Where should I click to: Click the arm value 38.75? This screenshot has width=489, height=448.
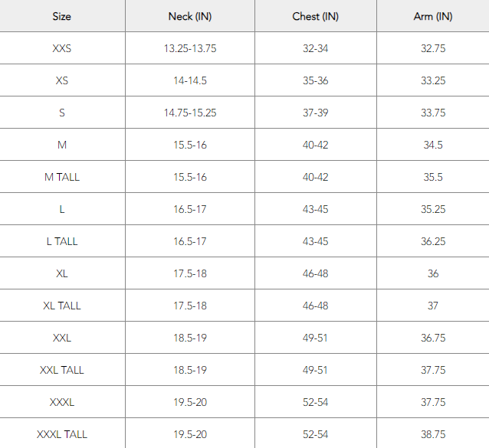pyautogui.click(x=433, y=434)
